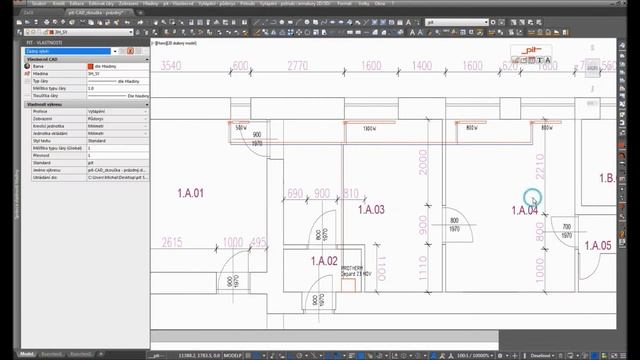Viewport: 640px width, 360px height.
Task: Switch to the Rozvržení2 layout tab
Action: coord(80,354)
